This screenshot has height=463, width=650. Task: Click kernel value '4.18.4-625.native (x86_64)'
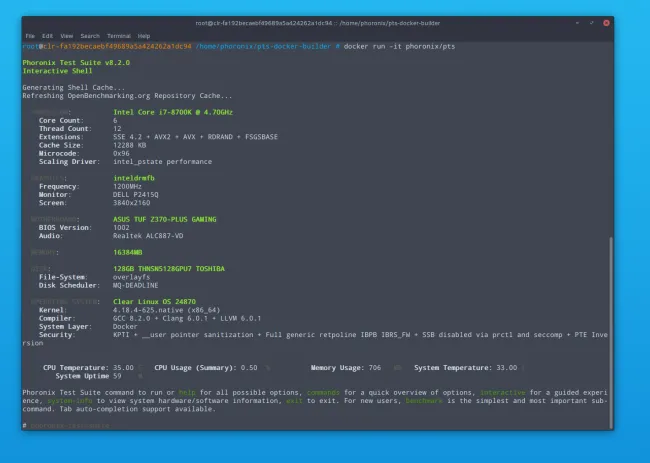(167, 310)
